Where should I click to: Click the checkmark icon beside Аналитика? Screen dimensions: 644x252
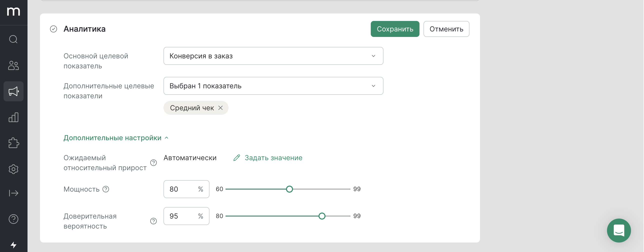pyautogui.click(x=53, y=29)
